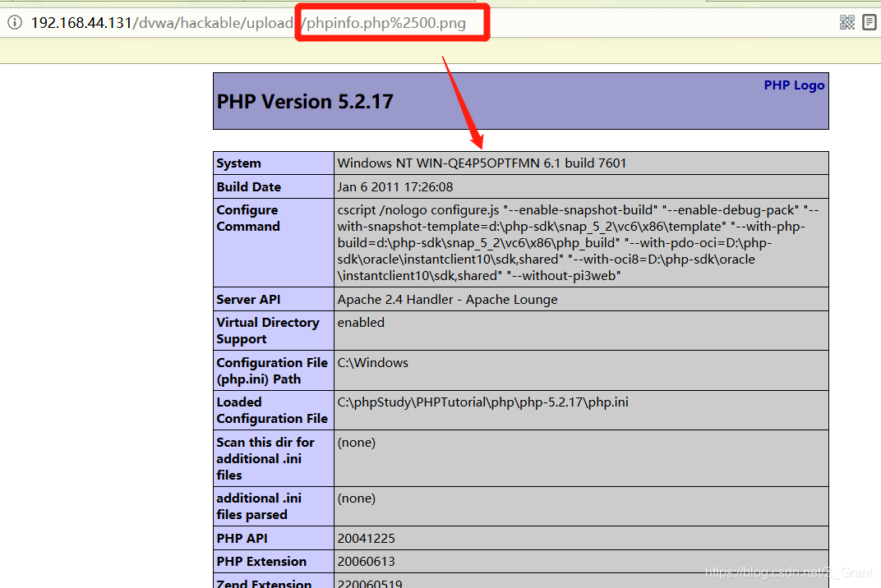Image resolution: width=881 pixels, height=588 pixels.
Task: Click the System row label
Action: pos(239,163)
